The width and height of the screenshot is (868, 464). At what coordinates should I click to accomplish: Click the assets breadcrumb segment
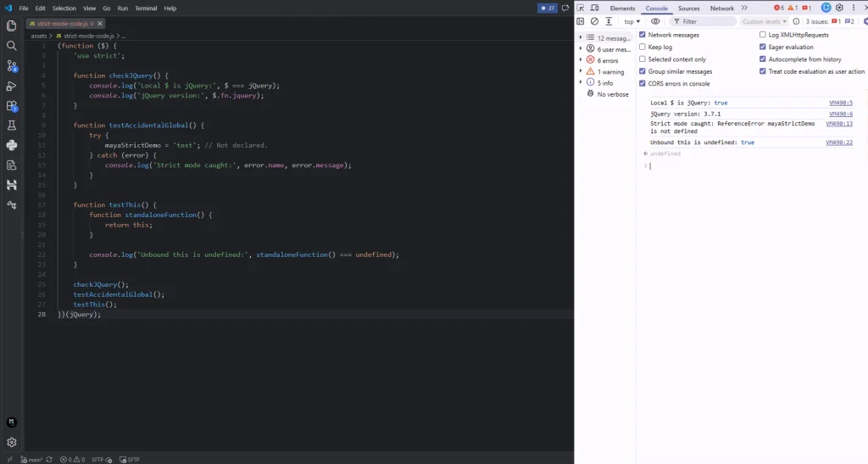pyautogui.click(x=39, y=36)
